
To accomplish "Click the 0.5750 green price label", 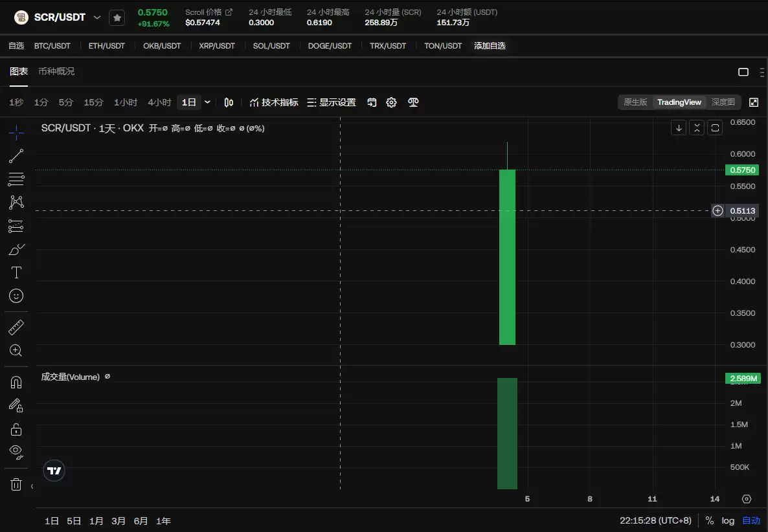I will pyautogui.click(x=742, y=170).
